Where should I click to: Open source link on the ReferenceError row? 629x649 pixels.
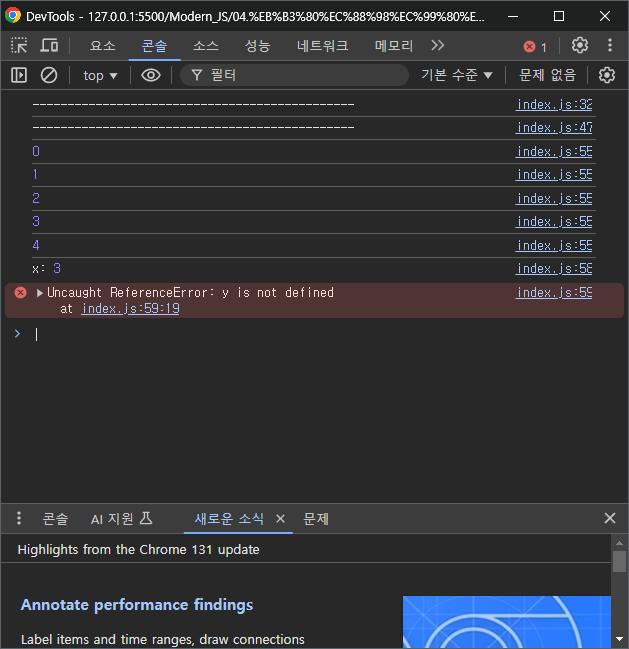[554, 293]
